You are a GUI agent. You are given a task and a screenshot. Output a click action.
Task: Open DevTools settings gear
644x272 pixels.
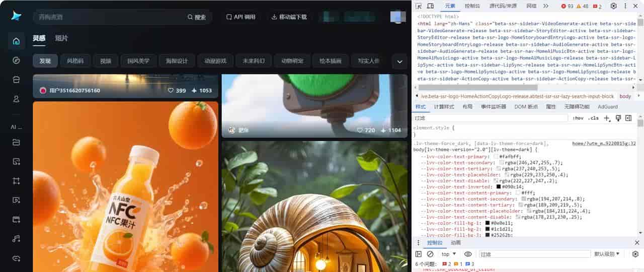coord(613,6)
